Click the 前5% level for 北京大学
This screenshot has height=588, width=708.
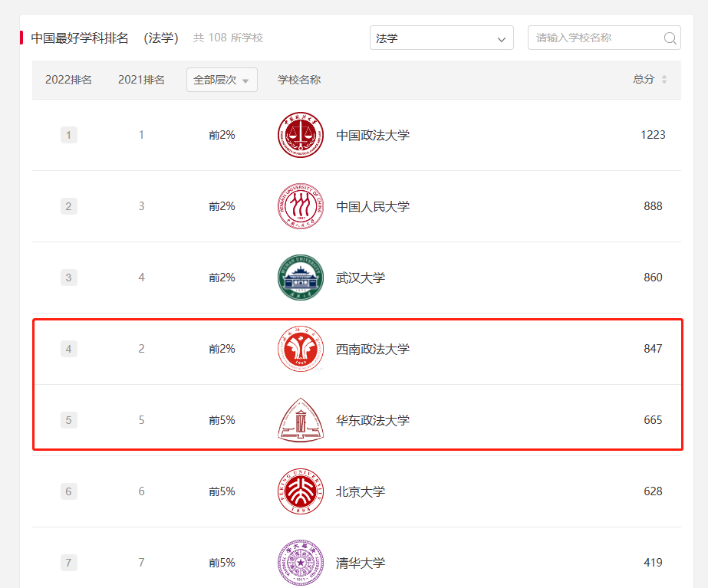pos(222,491)
